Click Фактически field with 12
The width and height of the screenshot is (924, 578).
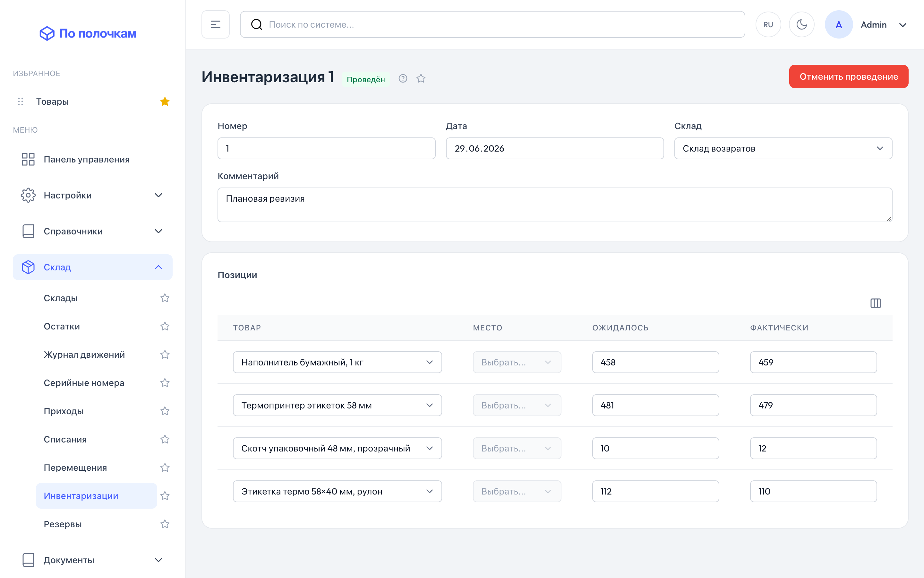point(813,448)
